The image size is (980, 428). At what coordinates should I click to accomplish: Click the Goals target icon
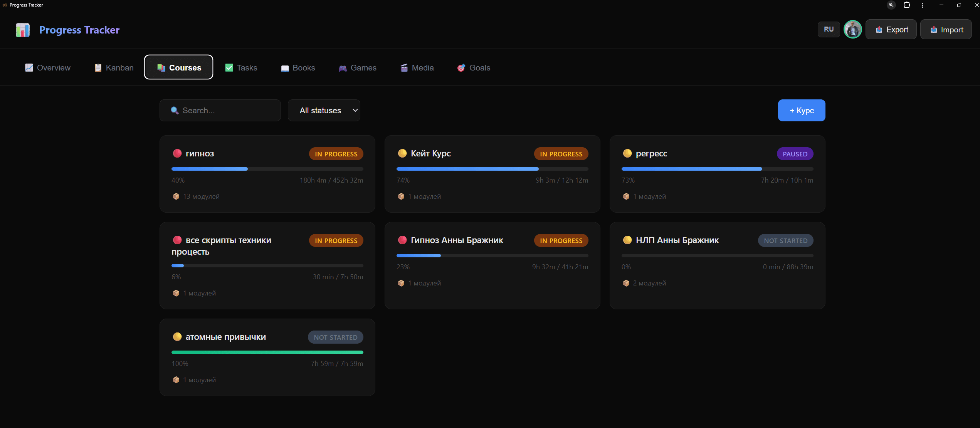(x=461, y=68)
